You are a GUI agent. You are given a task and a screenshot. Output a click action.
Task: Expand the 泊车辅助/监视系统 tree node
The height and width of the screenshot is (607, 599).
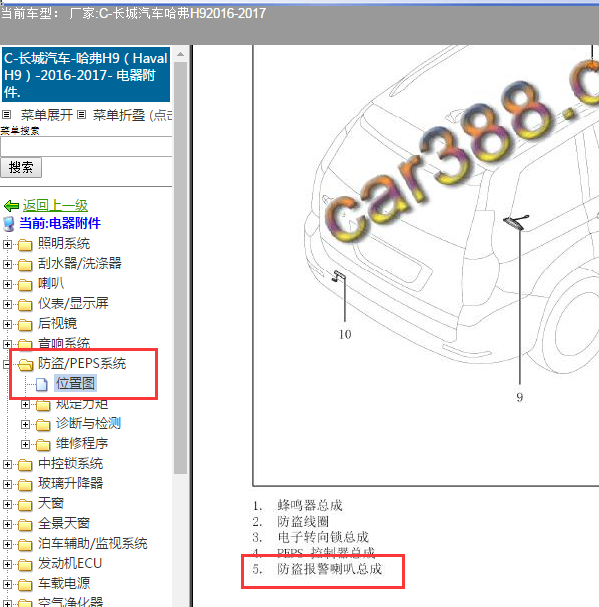click(7, 545)
